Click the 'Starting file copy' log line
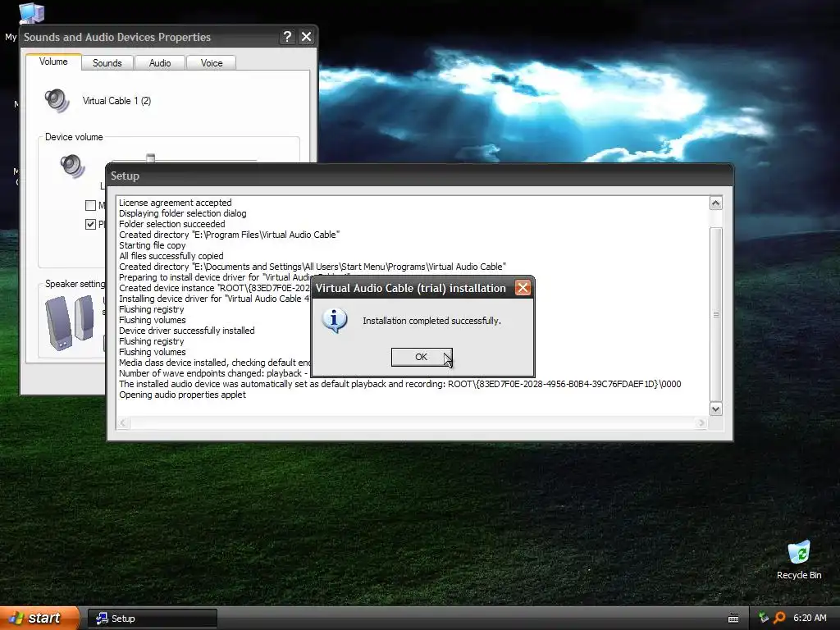The height and width of the screenshot is (630, 840). (152, 245)
